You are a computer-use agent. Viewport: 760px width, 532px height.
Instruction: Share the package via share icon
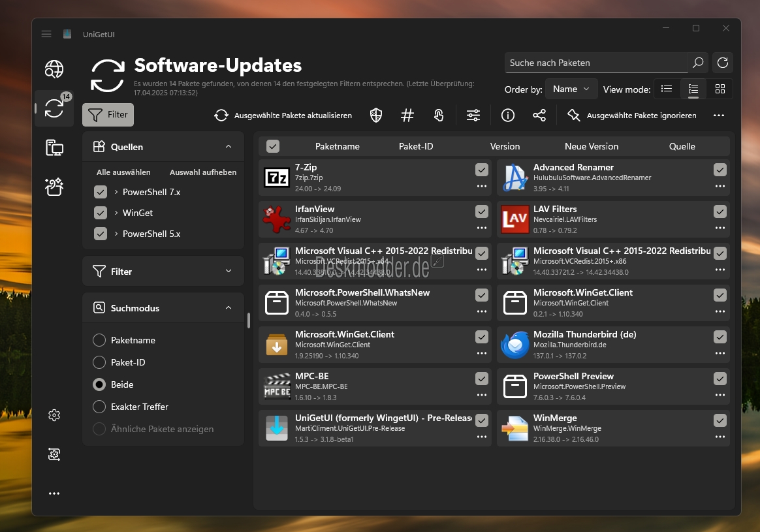539,116
